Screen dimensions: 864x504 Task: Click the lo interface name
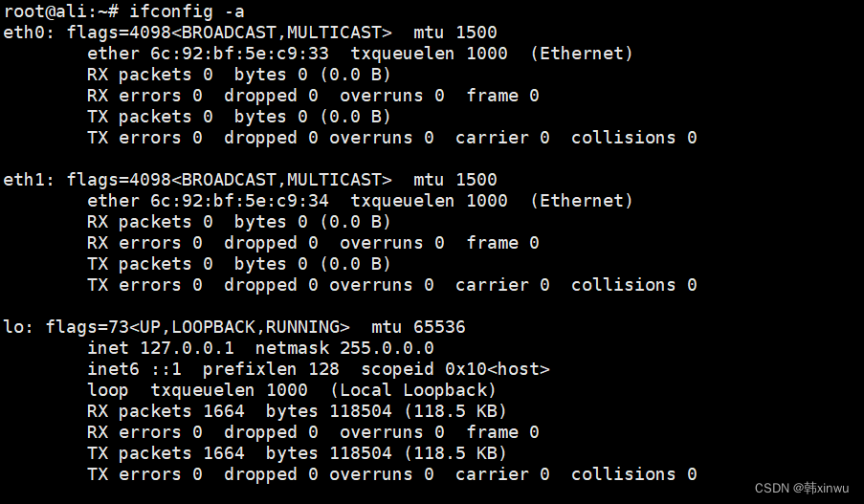[x=14, y=327]
